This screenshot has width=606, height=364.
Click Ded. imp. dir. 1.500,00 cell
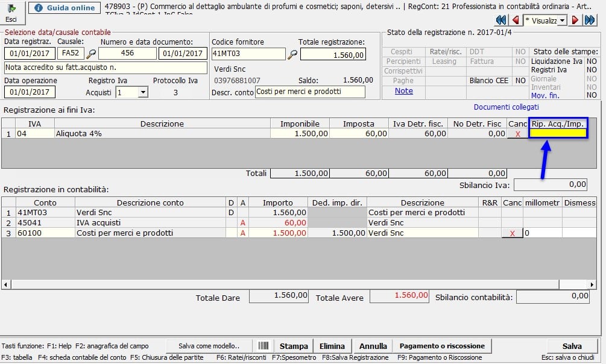337,233
